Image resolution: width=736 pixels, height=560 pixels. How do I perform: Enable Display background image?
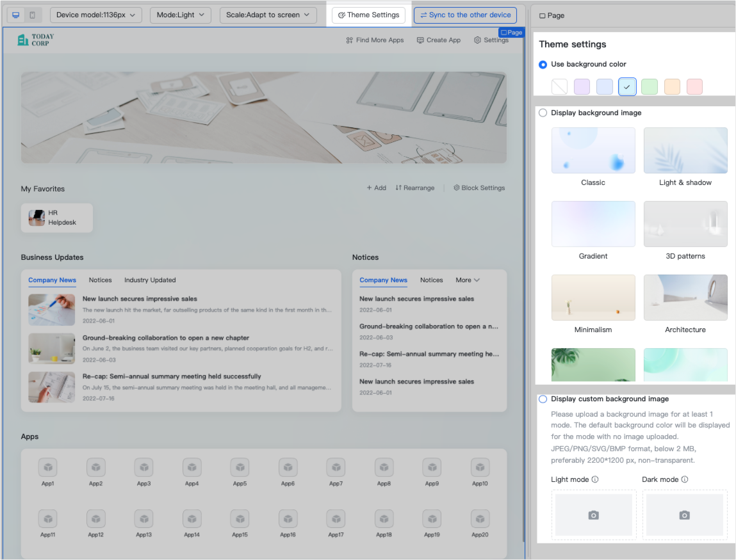pos(543,112)
